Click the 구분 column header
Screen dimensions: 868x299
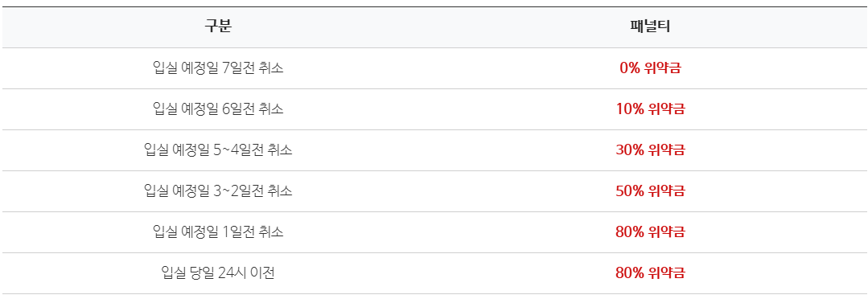tap(218, 27)
